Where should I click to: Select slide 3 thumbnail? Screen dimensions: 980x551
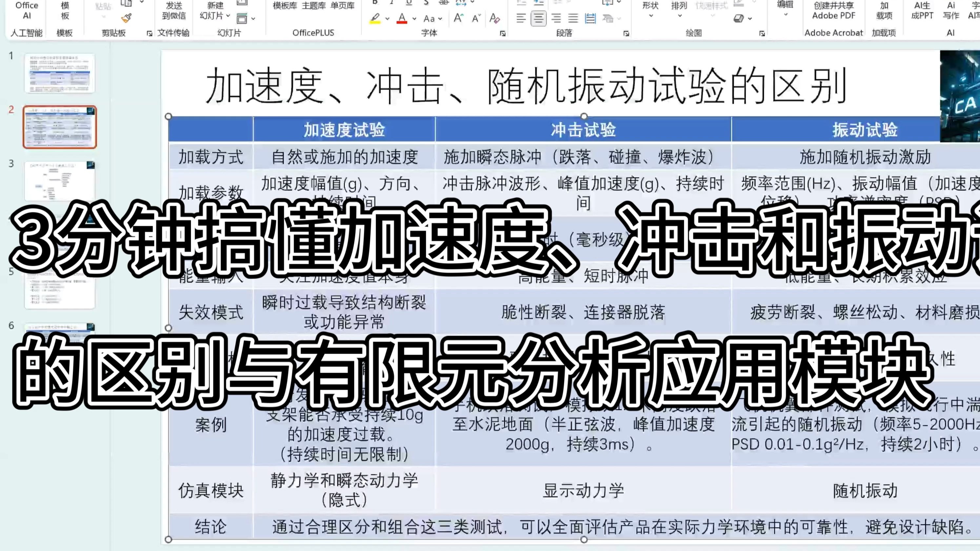point(60,181)
